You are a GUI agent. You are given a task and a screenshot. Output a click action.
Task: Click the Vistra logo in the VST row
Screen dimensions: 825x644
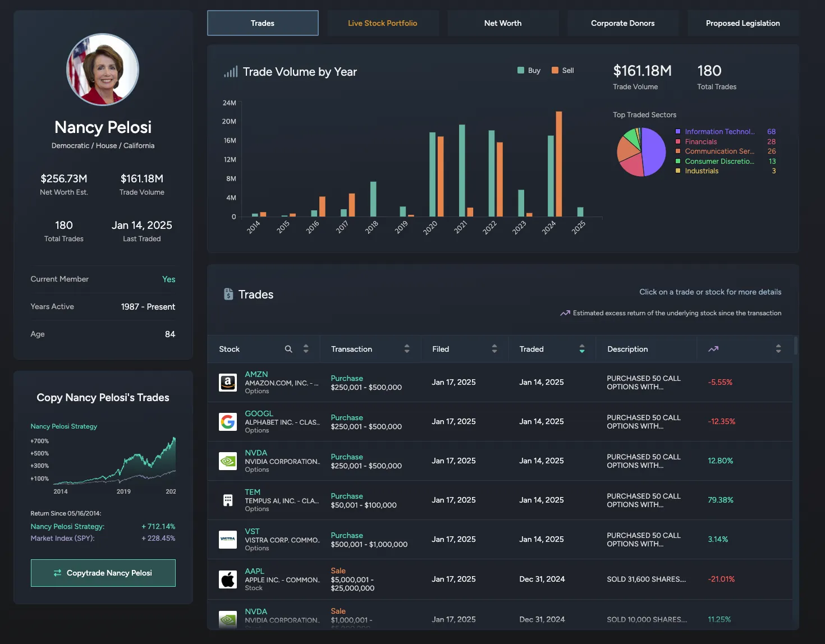[x=227, y=540]
